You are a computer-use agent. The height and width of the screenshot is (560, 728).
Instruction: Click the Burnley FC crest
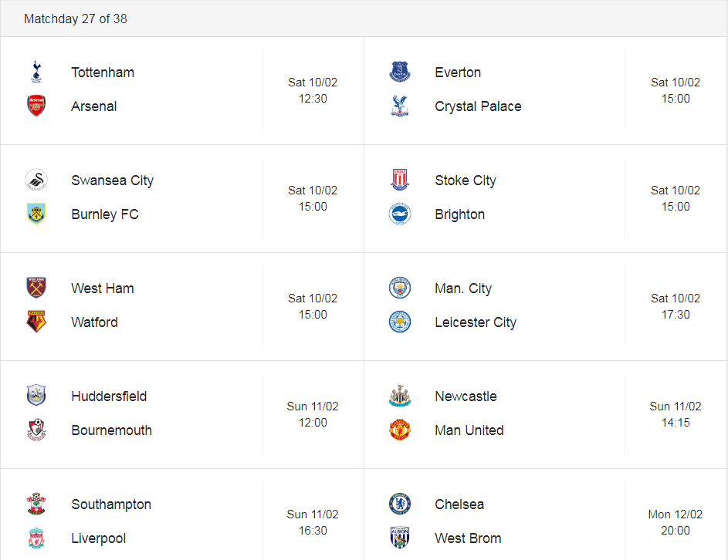tap(36, 214)
